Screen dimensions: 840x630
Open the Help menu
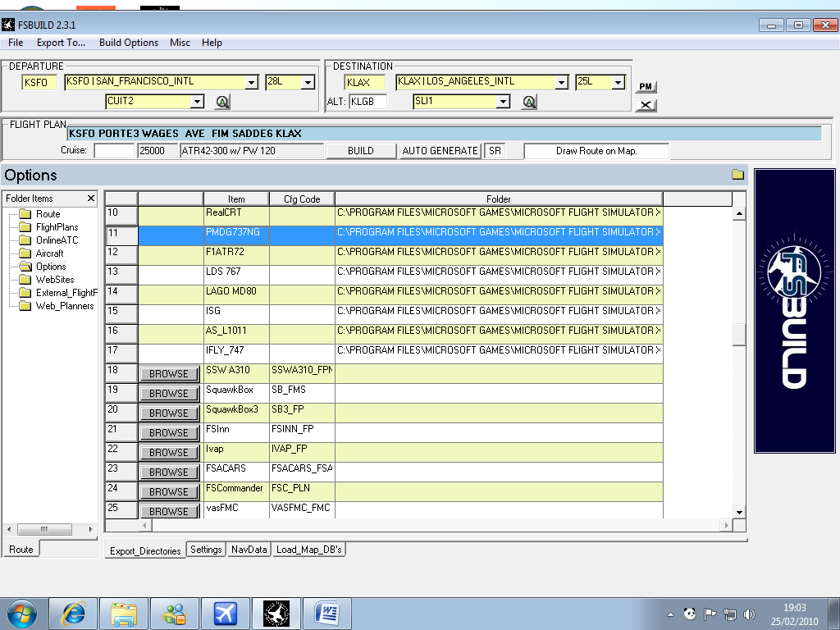(212, 43)
